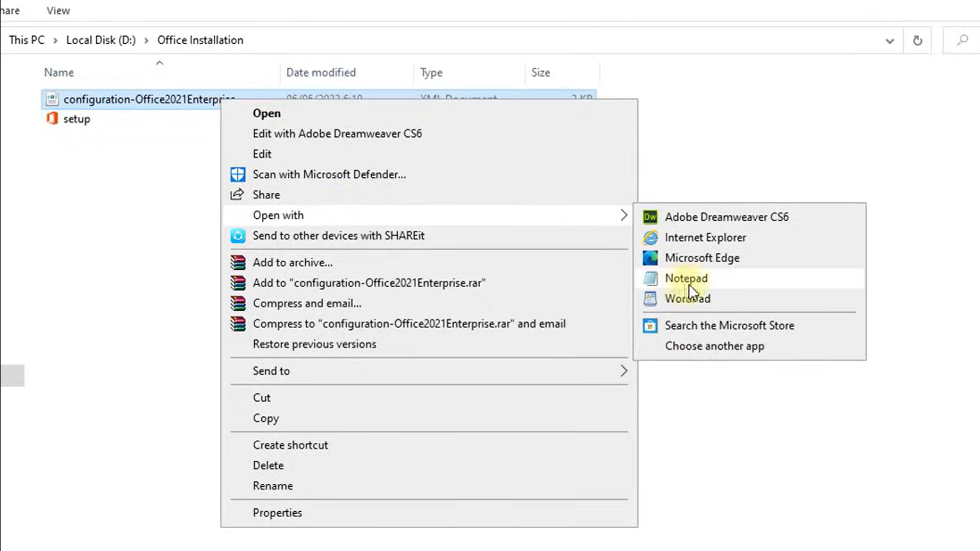980x551 pixels.
Task: Click the XML file icon of configuration-Office2021Enterprise
Action: (52, 99)
